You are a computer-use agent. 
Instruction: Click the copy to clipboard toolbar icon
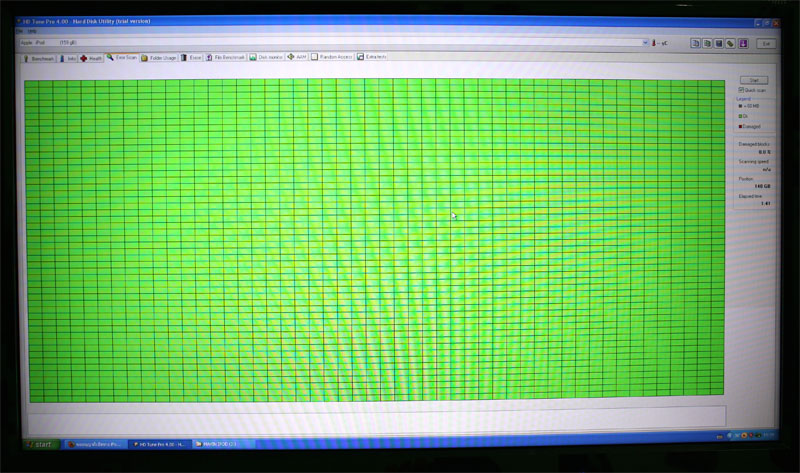pyautogui.click(x=697, y=43)
